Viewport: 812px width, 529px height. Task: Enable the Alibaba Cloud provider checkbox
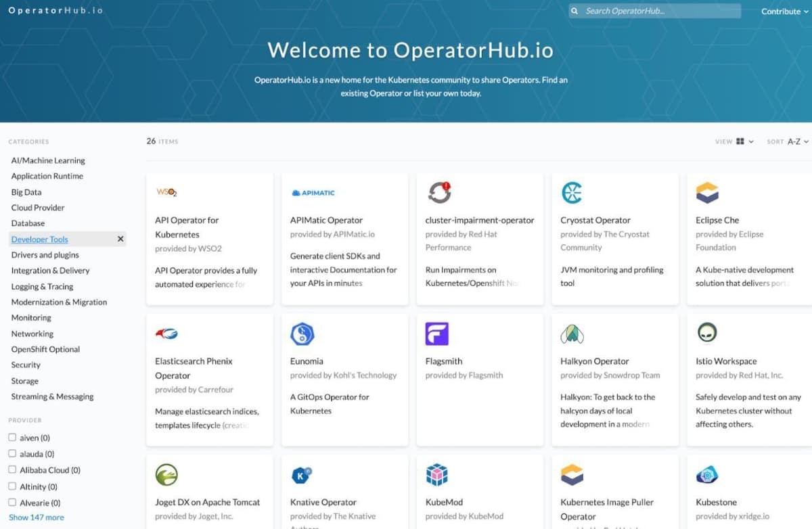click(x=12, y=470)
